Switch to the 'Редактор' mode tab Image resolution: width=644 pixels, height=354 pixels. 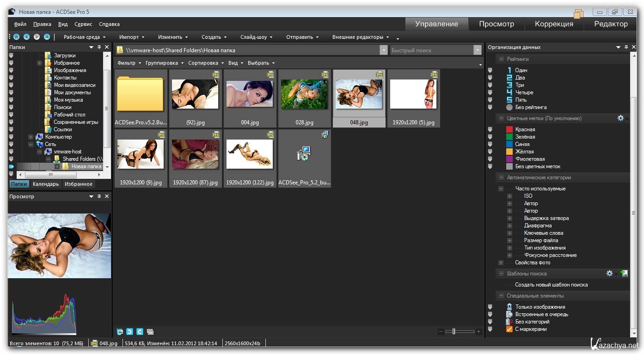611,24
